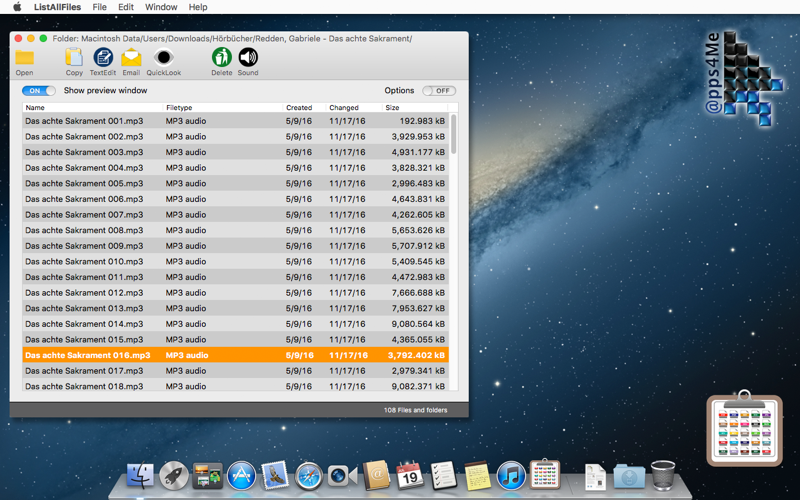Open Safari compass in the Dock

tap(309, 476)
